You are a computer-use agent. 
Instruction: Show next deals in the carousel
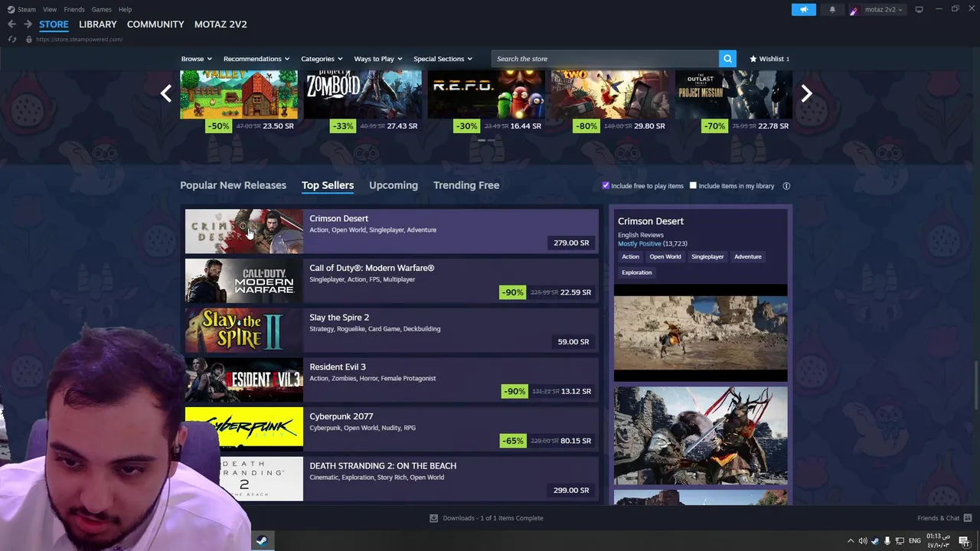point(806,93)
